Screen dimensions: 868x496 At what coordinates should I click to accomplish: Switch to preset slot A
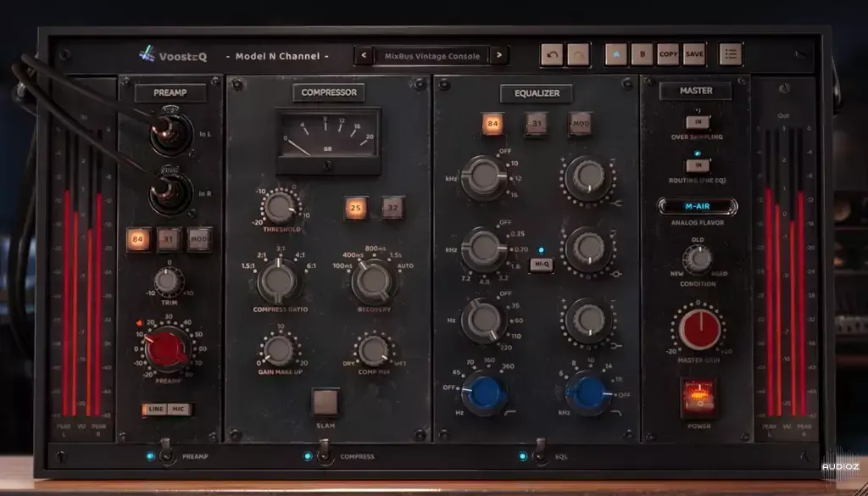[615, 54]
